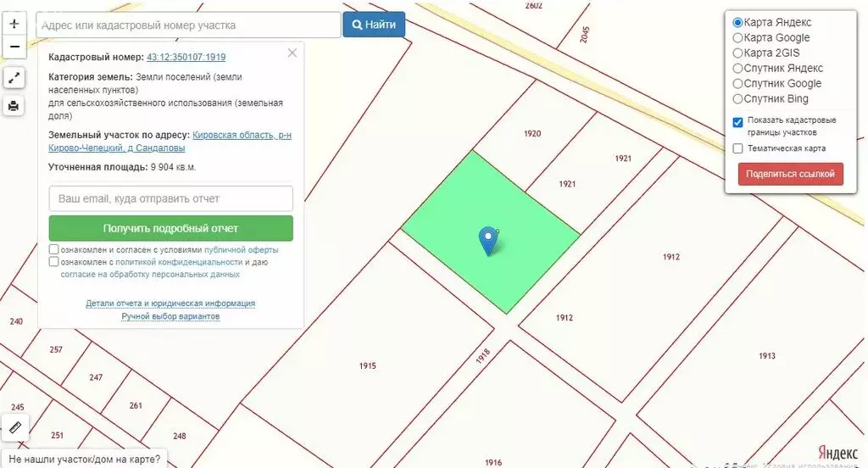Click Поделиться ссылкой button
This screenshot has width=868, height=468.
(x=790, y=174)
